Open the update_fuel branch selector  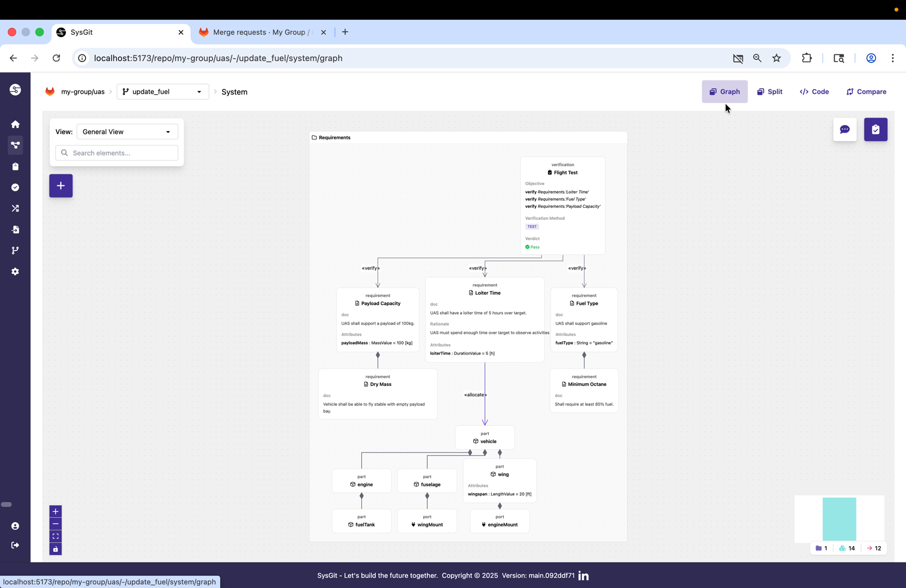click(x=162, y=91)
